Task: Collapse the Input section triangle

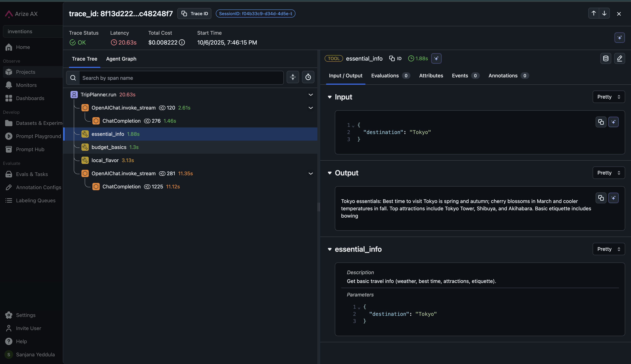Action: pos(330,97)
